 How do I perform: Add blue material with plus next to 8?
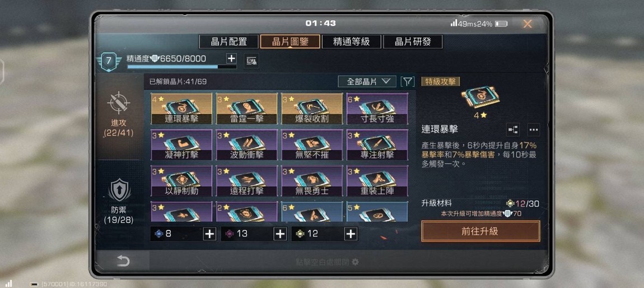click(209, 234)
